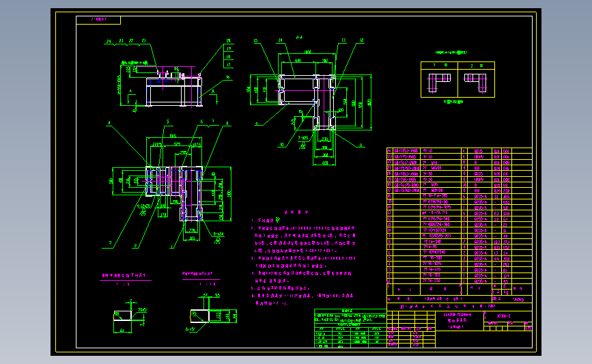Click the left symbol in the yellow two-cell box
592x364 pixels.
(439, 83)
